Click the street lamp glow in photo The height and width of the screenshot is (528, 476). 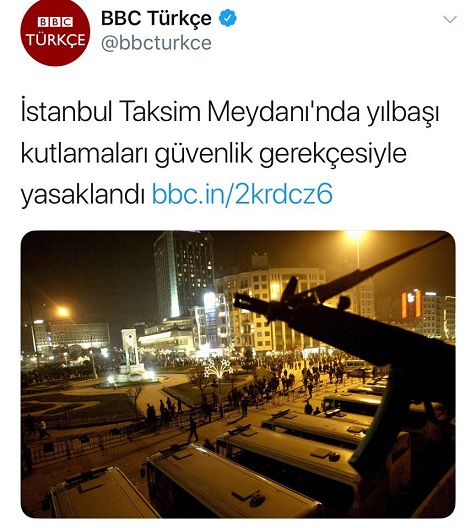click(63, 311)
